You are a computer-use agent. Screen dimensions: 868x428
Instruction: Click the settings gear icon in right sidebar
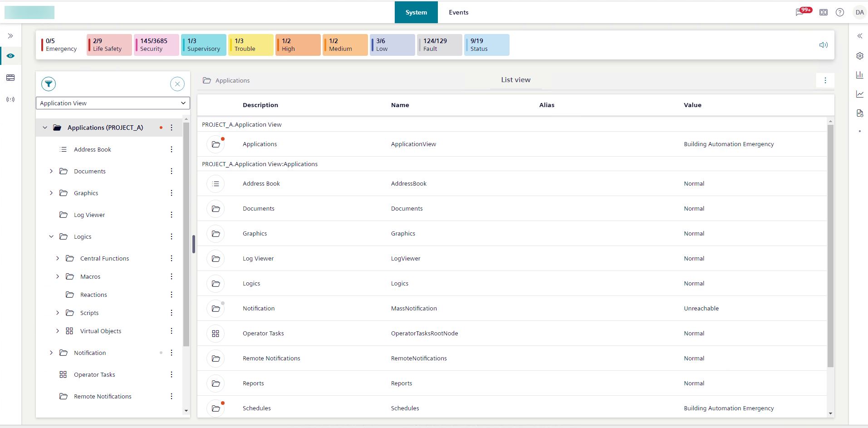[x=859, y=56]
